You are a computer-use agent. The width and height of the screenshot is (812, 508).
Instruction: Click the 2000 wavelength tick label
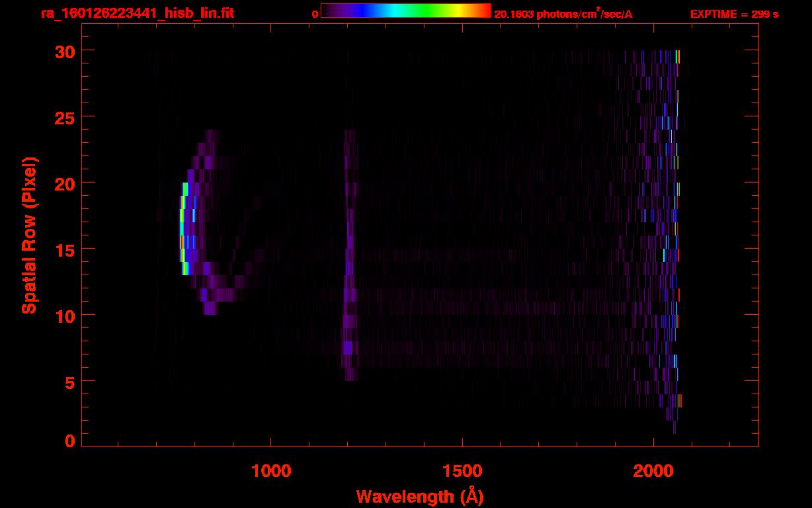(653, 471)
